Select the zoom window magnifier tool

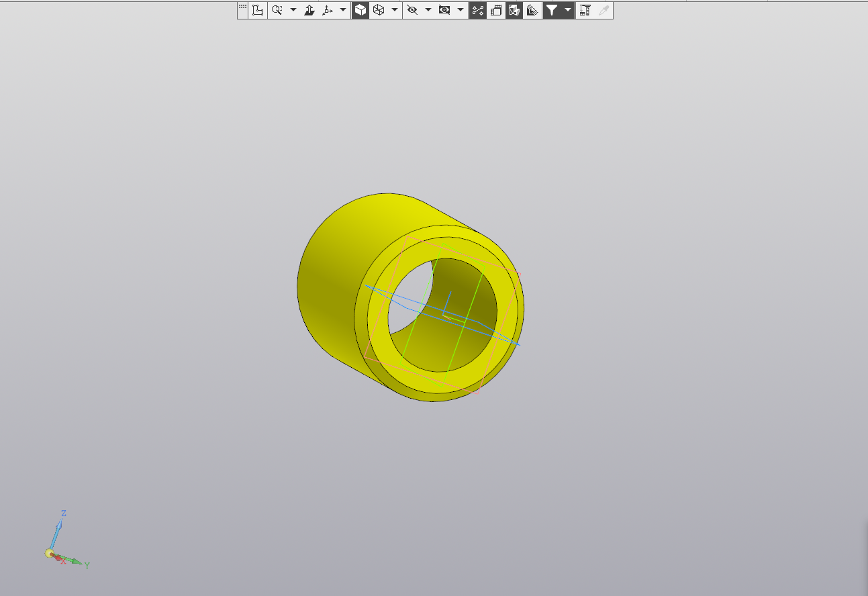click(277, 10)
